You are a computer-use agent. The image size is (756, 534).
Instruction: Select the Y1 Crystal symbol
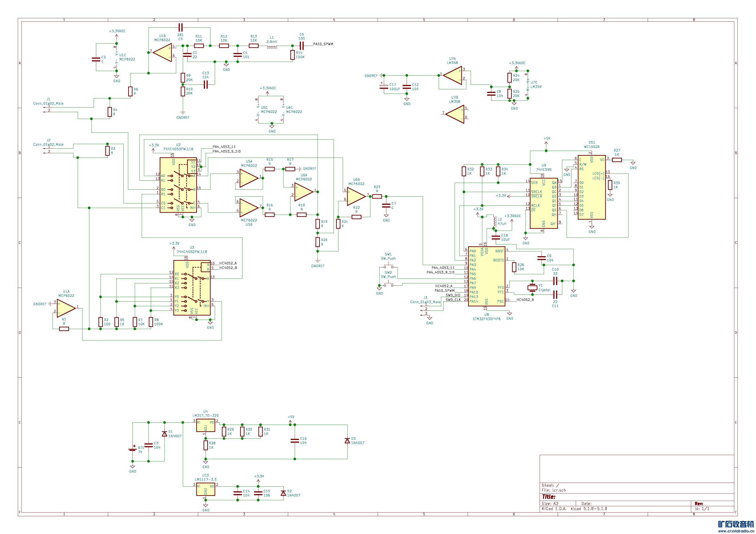tap(532, 288)
